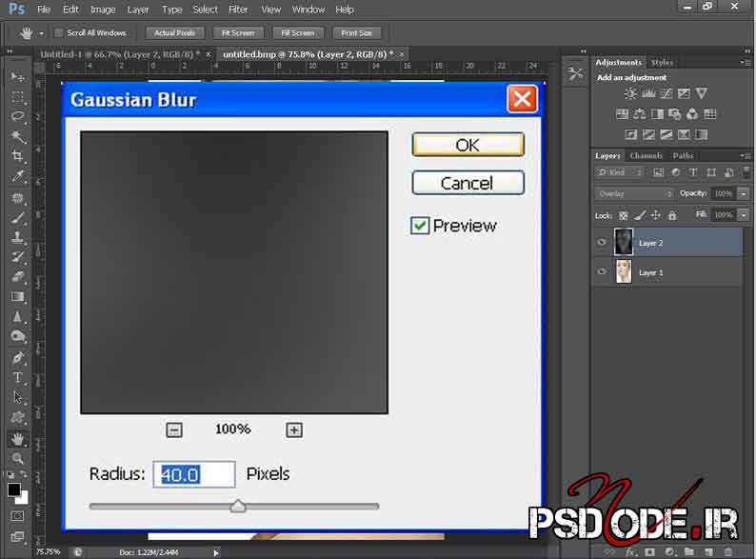This screenshot has width=756, height=559.
Task: Uncheck Preview in Gaussian Blur dialog
Action: click(x=420, y=226)
